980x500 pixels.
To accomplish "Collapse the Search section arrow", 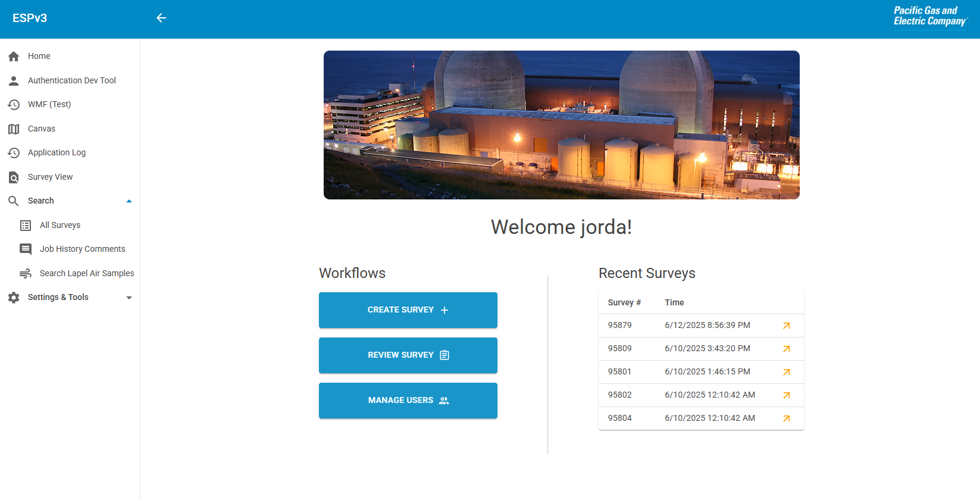I will (x=129, y=201).
